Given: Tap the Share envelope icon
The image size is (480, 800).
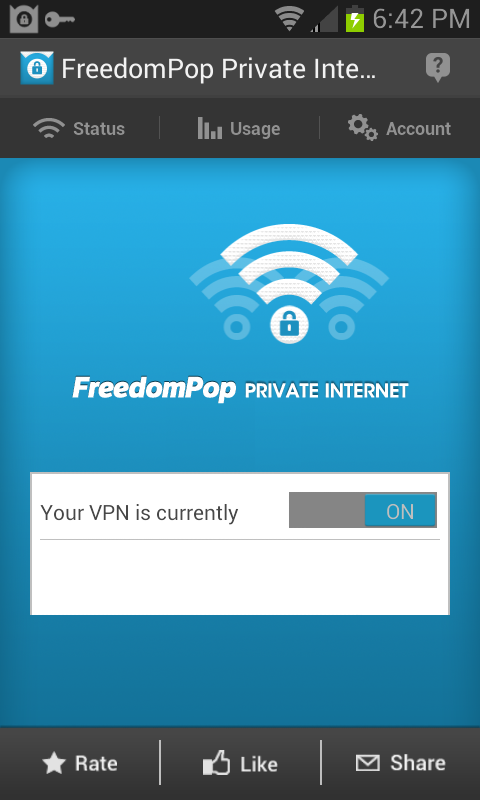Looking at the screenshot, I should 368,763.
